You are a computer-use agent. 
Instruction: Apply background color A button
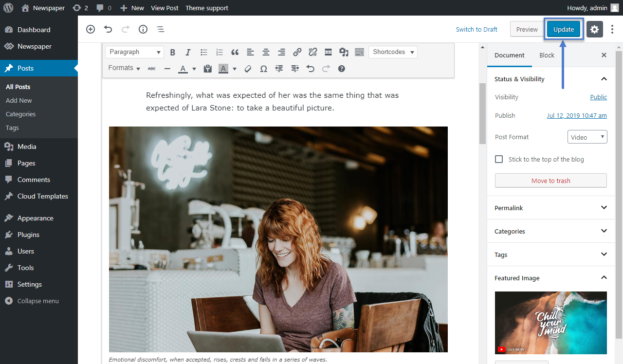pos(223,69)
